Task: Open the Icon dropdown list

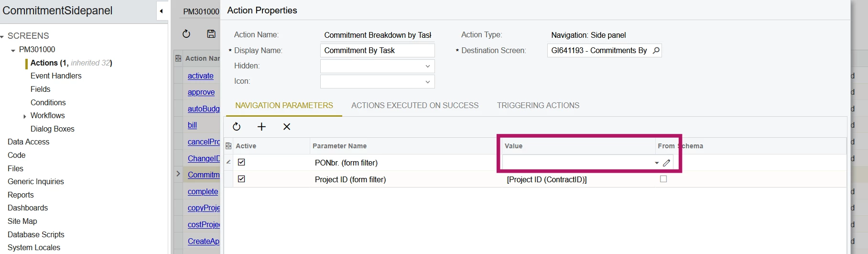Action: [x=427, y=82]
